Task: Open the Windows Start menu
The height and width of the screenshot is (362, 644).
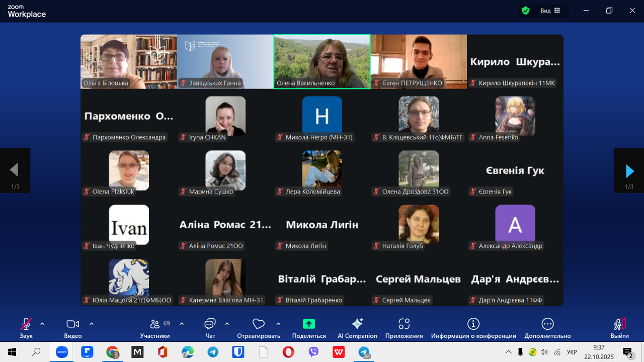Action: click(x=12, y=352)
